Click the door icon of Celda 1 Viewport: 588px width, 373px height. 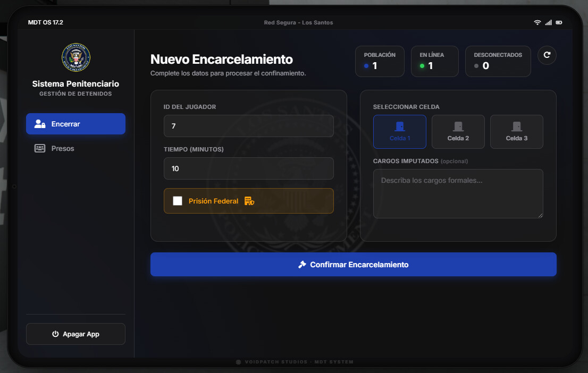tap(400, 126)
